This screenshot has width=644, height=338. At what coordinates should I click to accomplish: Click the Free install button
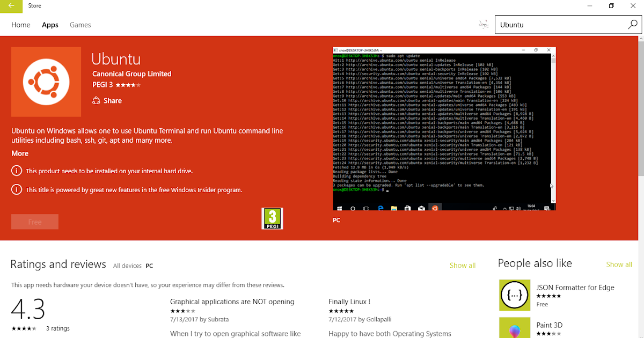coord(34,222)
